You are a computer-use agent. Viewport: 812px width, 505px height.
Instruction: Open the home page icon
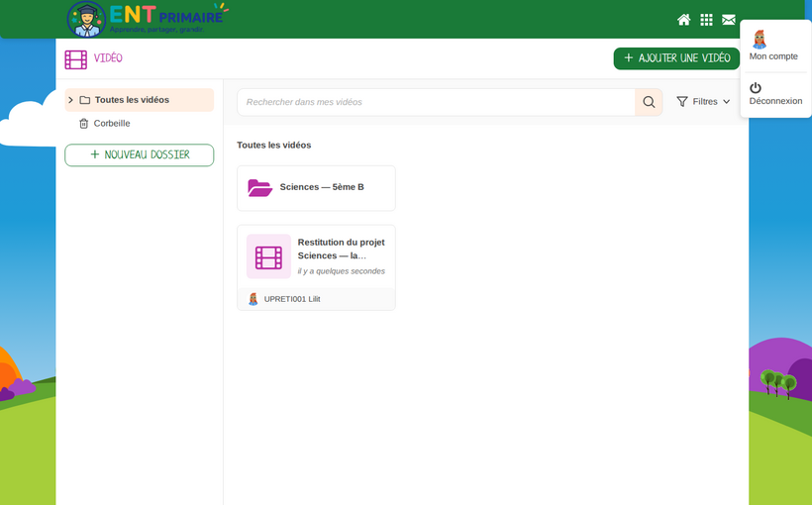pyautogui.click(x=683, y=20)
